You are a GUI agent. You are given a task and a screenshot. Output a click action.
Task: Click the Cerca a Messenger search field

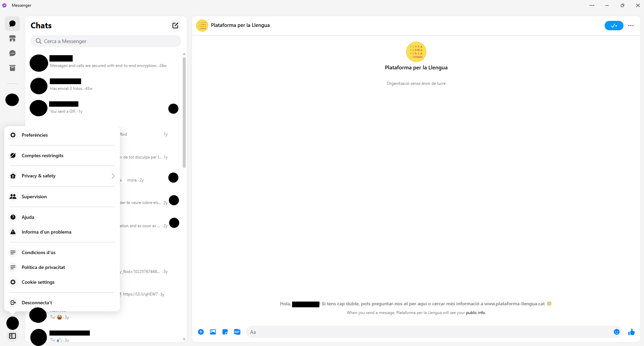106,41
